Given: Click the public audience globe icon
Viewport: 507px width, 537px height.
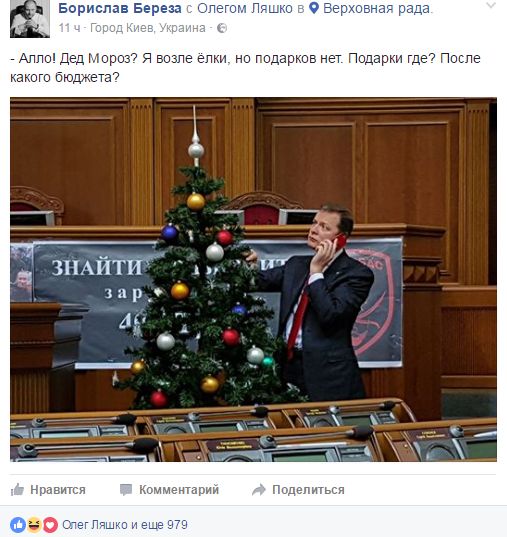Looking at the screenshot, I should coord(222,28).
